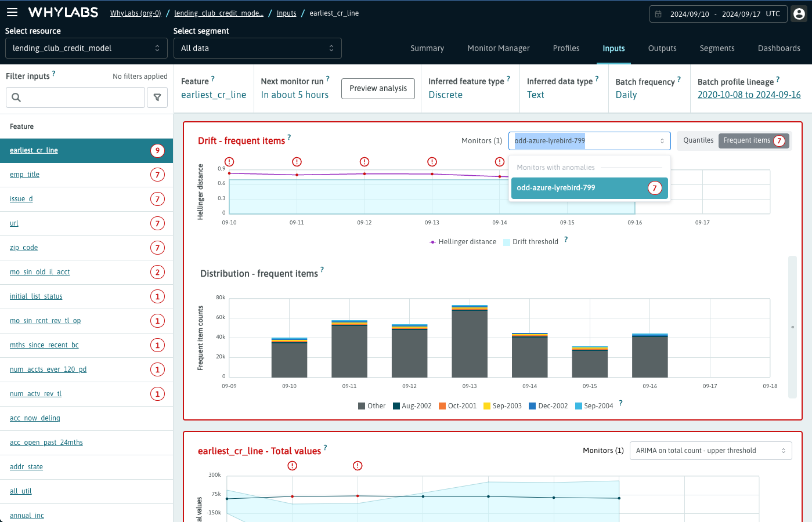
Task: Toggle the Aug-2002 legend color swatch
Action: (x=396, y=406)
